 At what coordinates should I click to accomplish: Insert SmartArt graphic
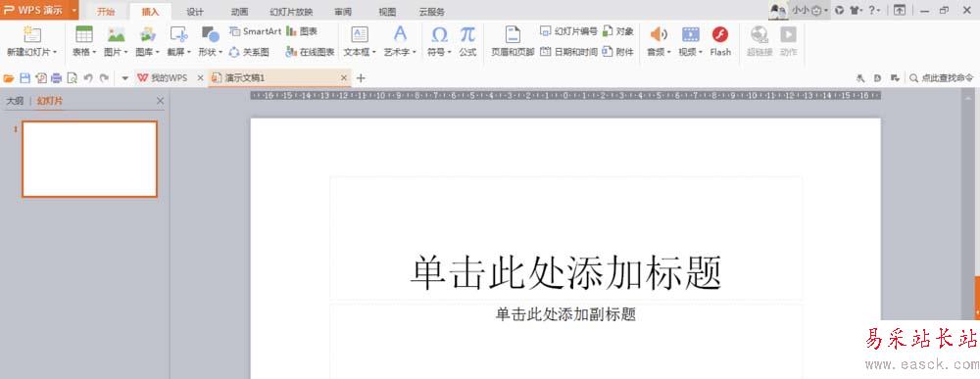tap(256, 31)
